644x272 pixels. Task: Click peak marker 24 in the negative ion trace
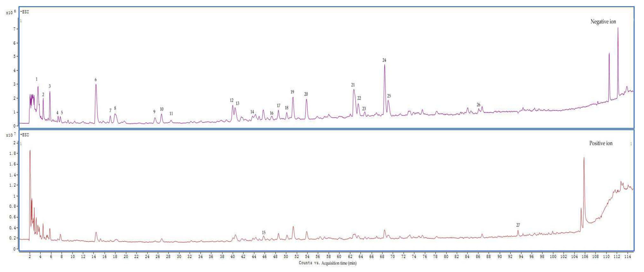pyautogui.click(x=384, y=60)
